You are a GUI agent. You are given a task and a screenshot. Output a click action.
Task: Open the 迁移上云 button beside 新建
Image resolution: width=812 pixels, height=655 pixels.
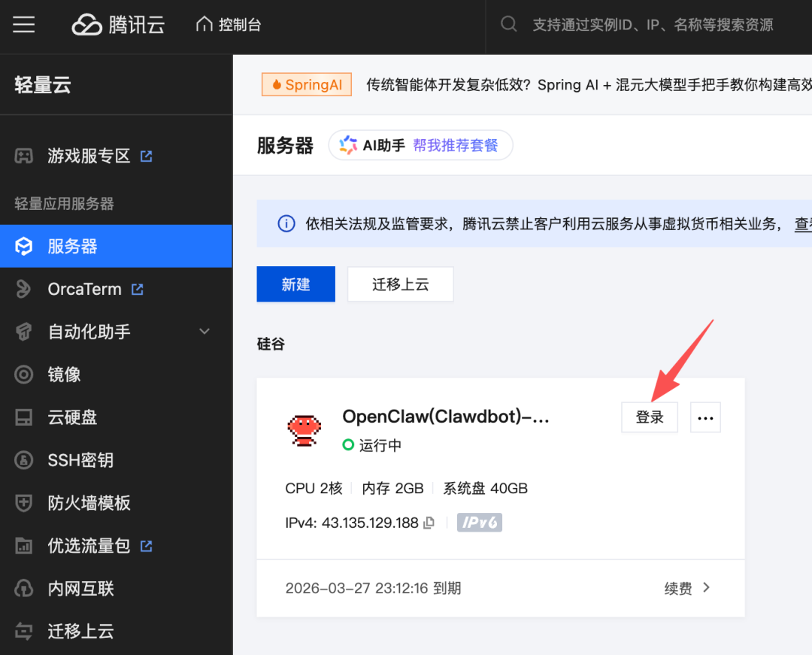(x=400, y=284)
